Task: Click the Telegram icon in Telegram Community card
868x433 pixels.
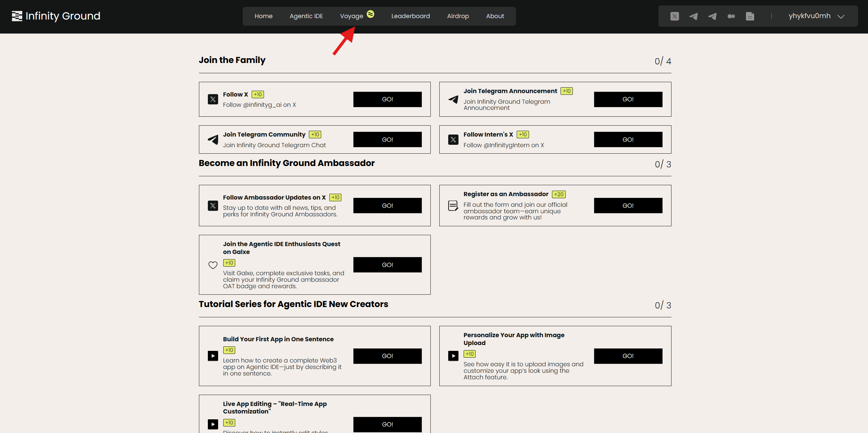Action: click(x=213, y=139)
